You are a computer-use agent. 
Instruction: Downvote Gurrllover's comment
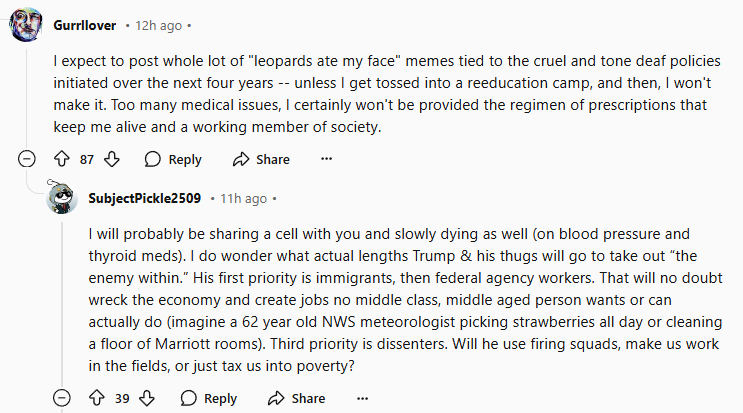coord(112,159)
